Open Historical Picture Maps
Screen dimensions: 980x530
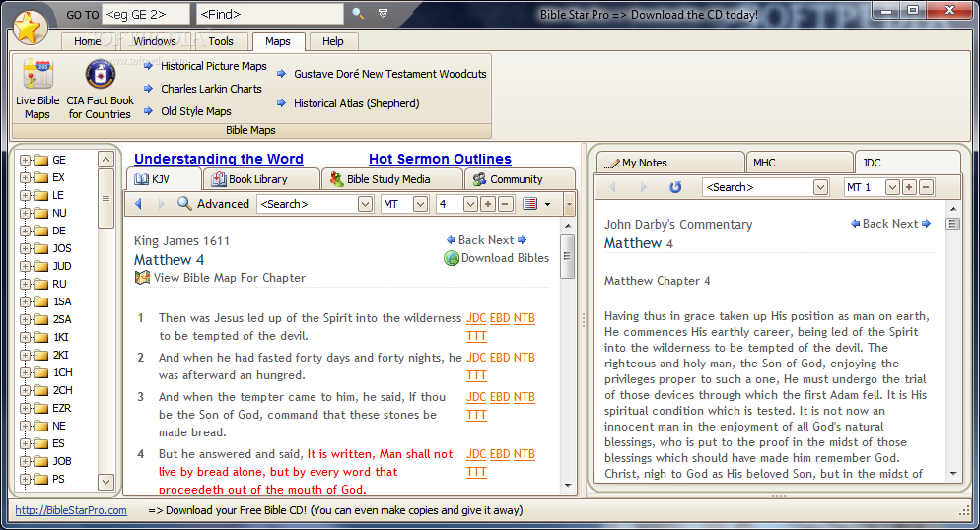pos(214,66)
